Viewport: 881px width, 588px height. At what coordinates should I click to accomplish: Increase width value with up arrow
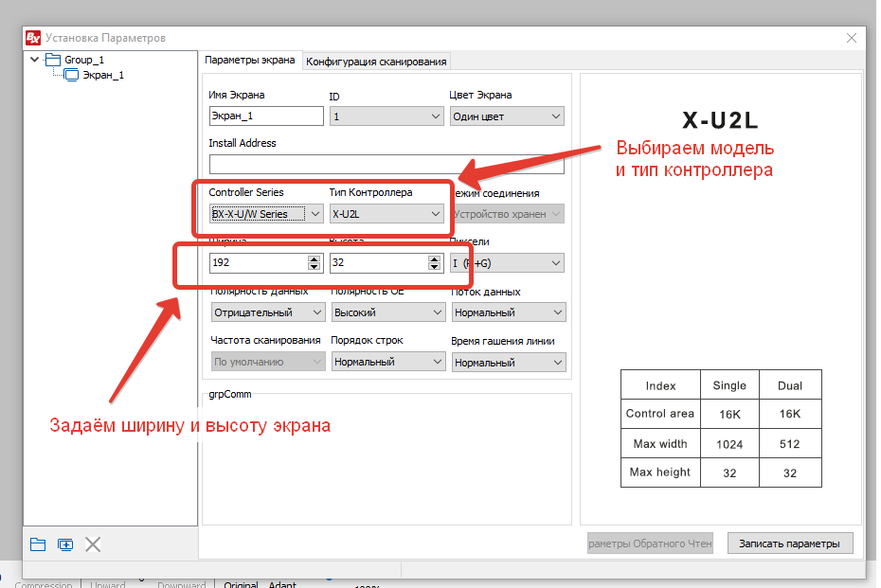pos(315,258)
